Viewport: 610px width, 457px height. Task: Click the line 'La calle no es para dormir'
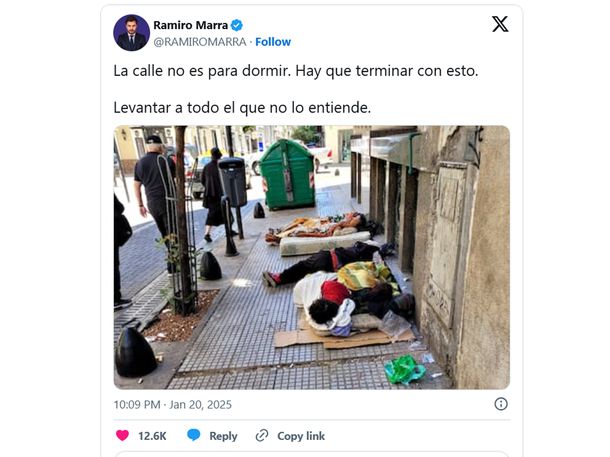coord(202,71)
